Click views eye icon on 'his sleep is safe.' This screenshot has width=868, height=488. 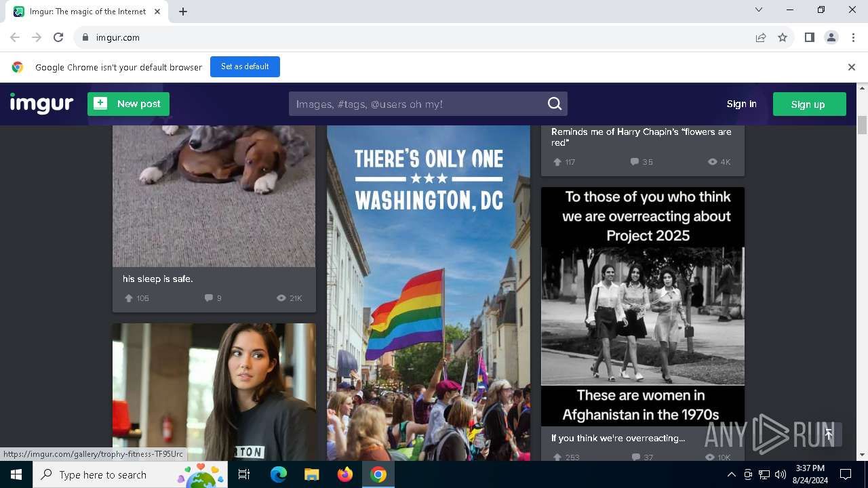point(281,298)
